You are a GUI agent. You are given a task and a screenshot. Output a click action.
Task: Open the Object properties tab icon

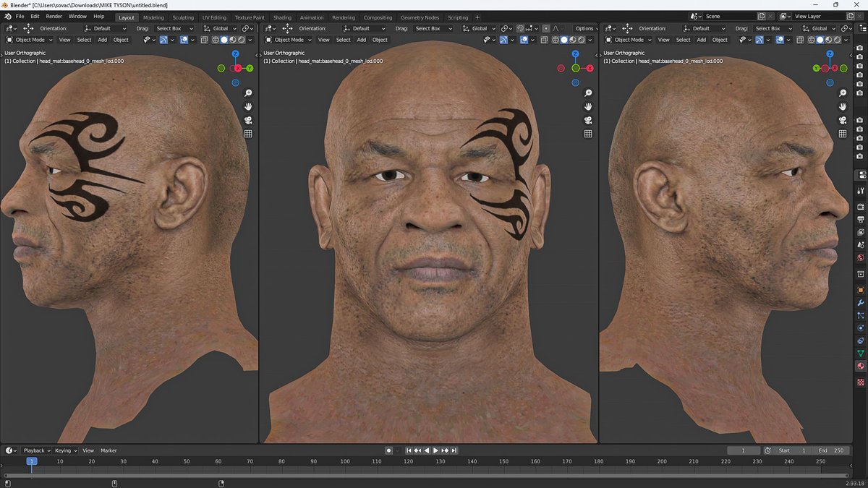coord(861,290)
